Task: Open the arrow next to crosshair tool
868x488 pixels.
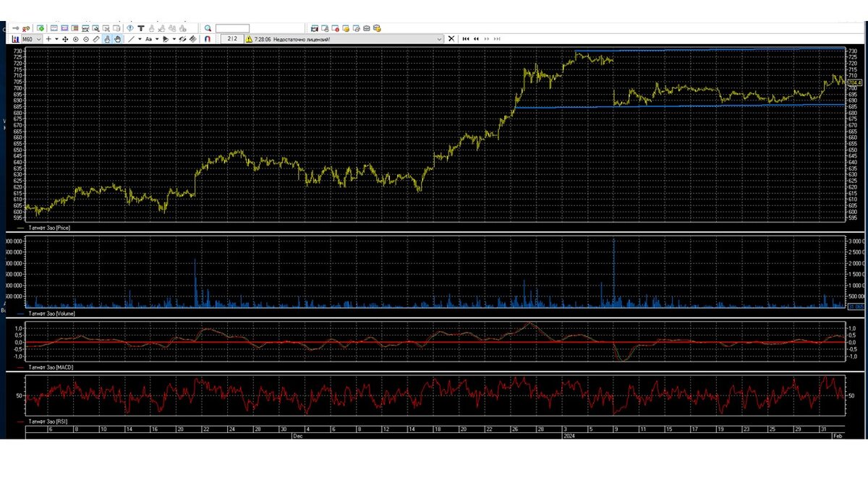Action: point(56,39)
